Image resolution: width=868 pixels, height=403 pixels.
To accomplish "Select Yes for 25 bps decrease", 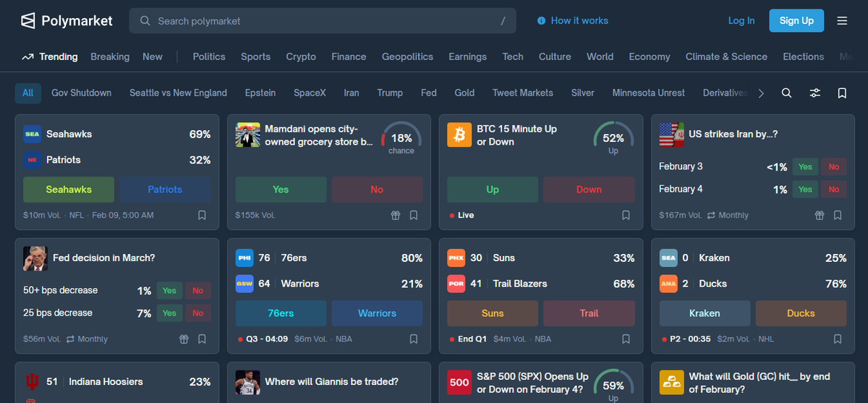I will (x=169, y=313).
